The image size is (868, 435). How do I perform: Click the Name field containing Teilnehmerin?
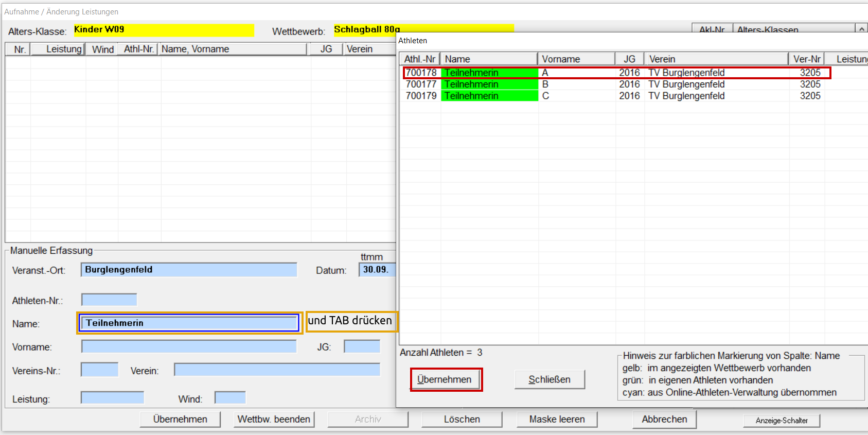tap(189, 323)
